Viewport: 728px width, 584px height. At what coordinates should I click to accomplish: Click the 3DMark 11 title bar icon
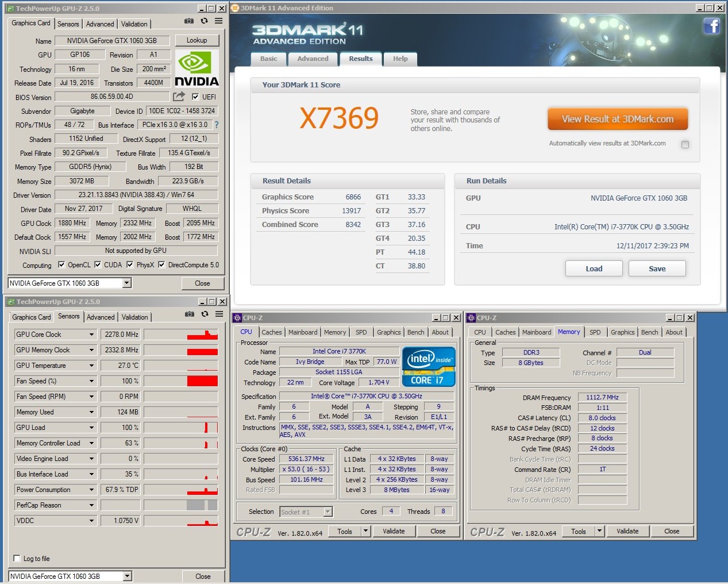235,8
